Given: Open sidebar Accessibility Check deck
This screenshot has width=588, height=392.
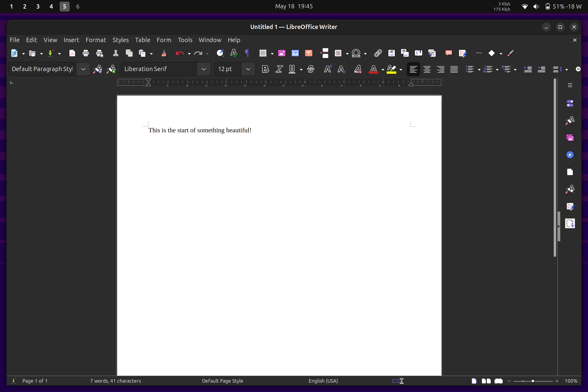Looking at the screenshot, I should (x=570, y=224).
